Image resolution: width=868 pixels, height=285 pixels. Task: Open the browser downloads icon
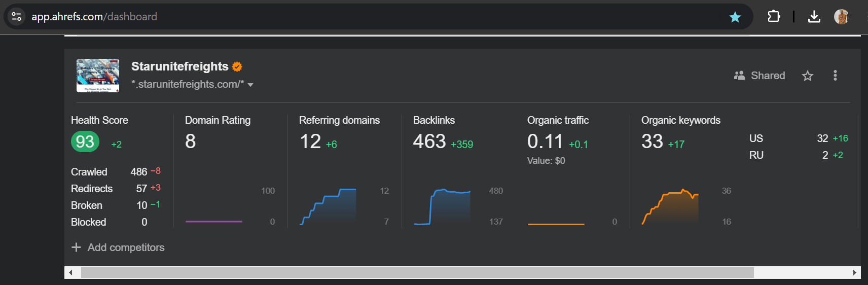coord(814,17)
